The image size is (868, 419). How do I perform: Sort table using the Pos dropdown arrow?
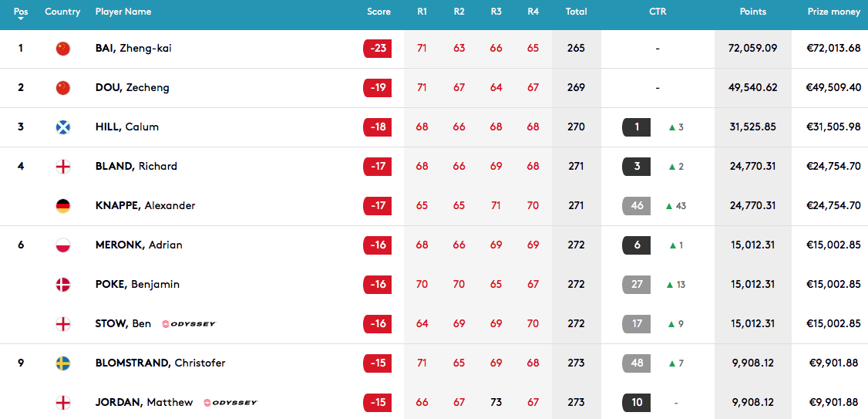pos(21,19)
